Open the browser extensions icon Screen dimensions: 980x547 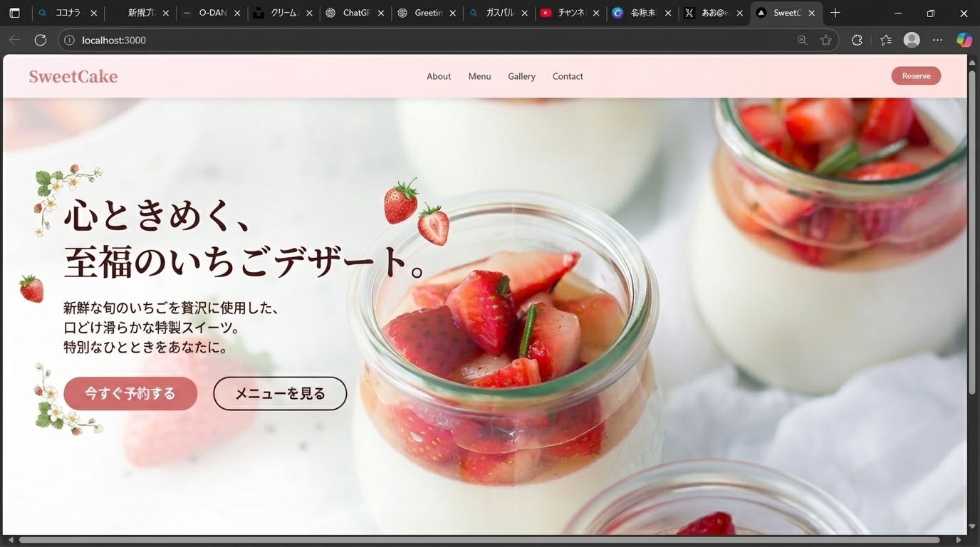857,40
